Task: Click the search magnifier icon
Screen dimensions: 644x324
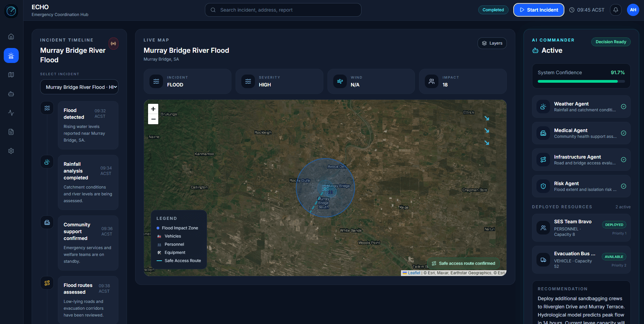Action: pos(213,10)
